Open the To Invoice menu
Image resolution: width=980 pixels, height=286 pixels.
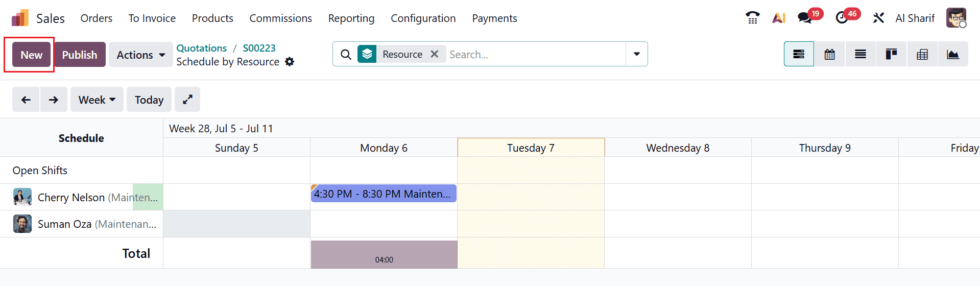[152, 18]
